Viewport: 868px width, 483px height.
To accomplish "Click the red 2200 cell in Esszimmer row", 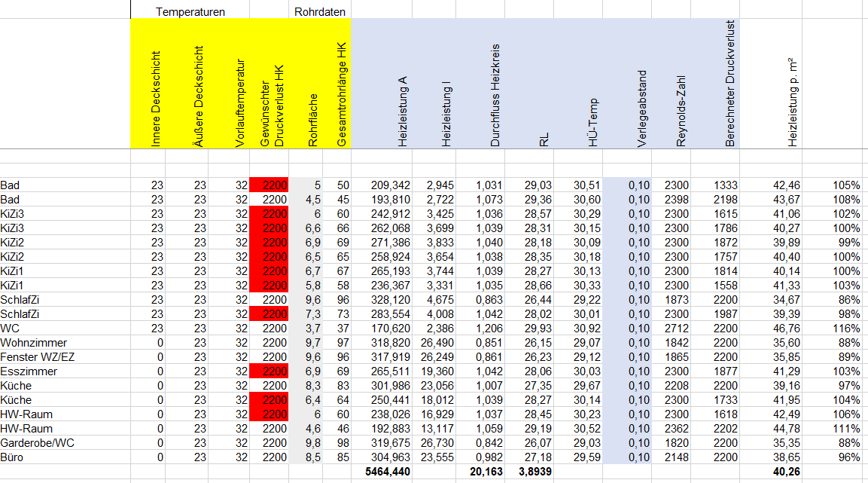I will (269, 371).
